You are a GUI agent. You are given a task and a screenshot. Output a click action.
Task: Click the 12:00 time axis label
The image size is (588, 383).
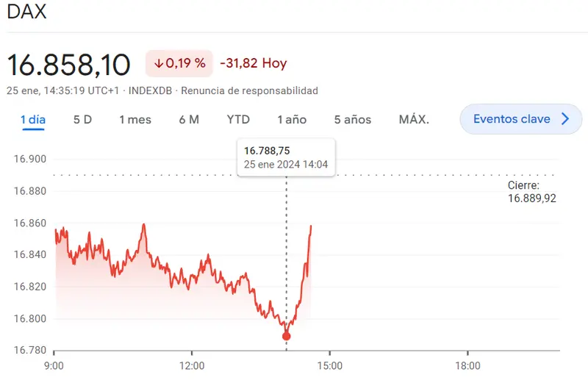192,365
